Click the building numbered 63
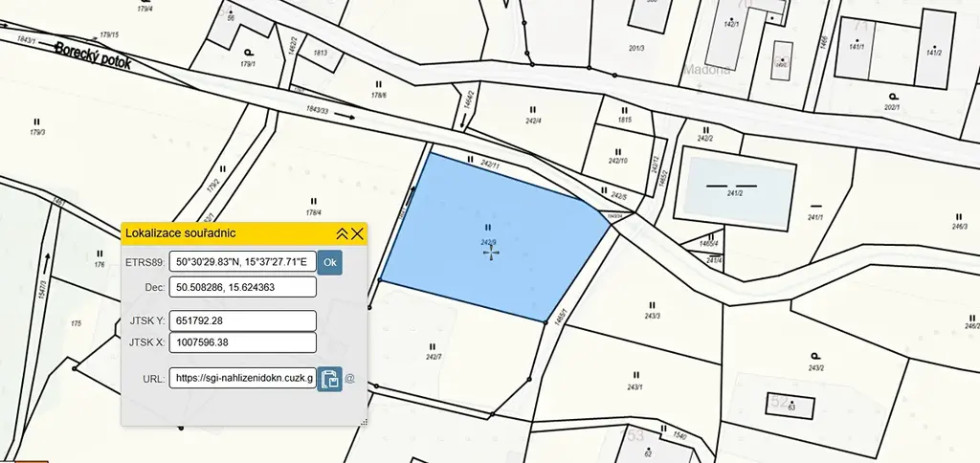The height and width of the screenshot is (463, 980). [x=791, y=405]
